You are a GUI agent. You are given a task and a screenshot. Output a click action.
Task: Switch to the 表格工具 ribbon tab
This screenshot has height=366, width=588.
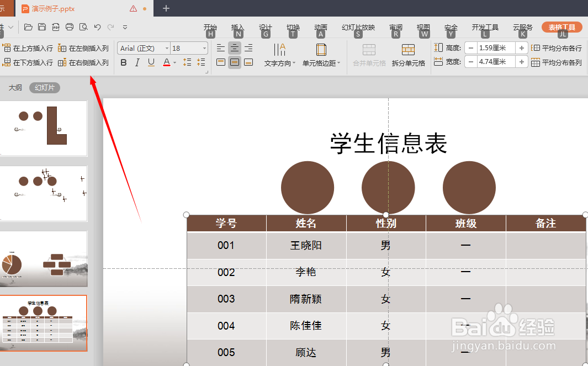[x=561, y=26]
